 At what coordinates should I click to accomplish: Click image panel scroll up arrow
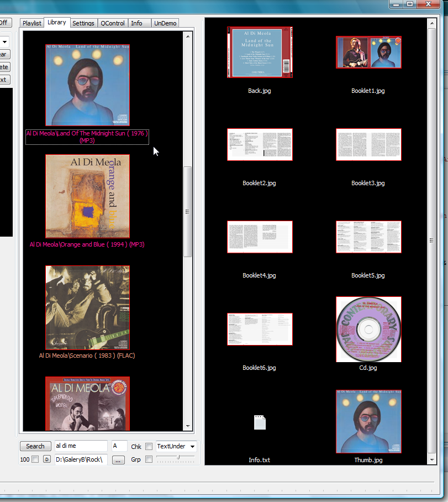point(432,23)
